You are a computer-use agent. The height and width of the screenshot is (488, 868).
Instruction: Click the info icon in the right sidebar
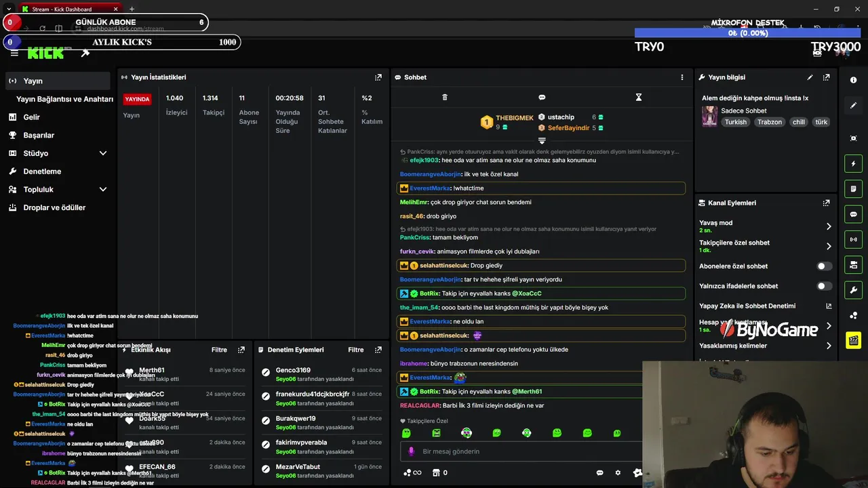853,80
